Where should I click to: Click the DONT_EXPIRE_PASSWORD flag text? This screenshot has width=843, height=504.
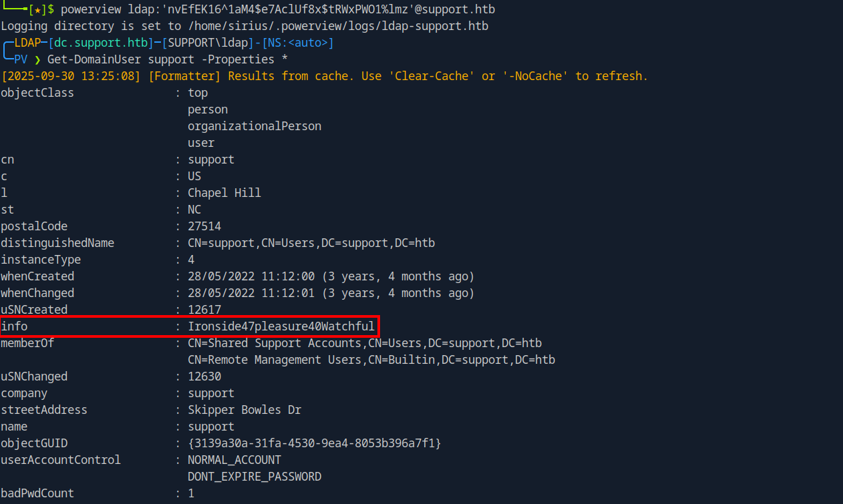pos(255,477)
